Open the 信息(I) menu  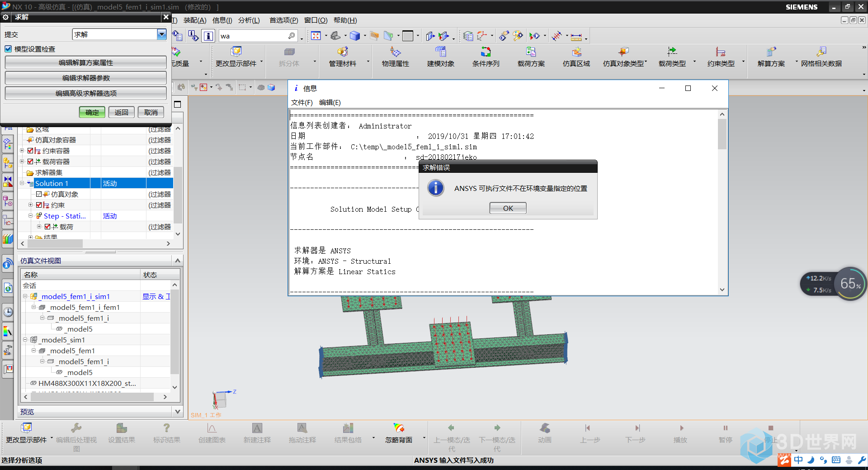pos(222,20)
